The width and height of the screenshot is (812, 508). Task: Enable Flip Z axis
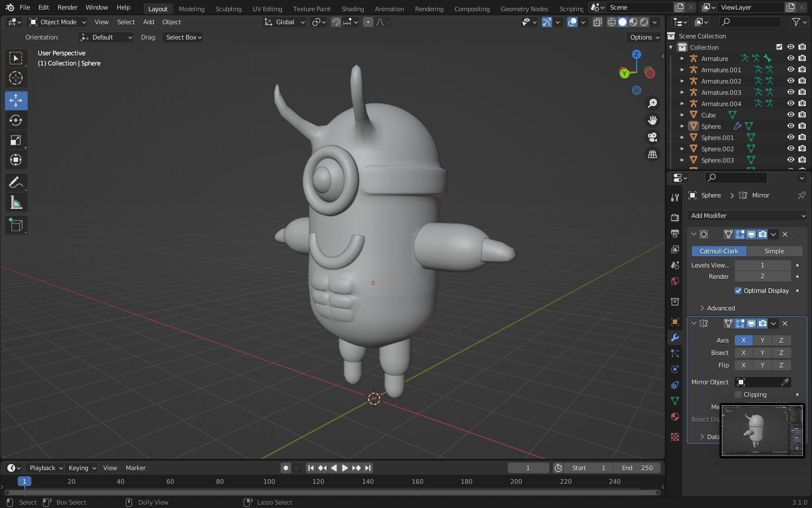tap(781, 365)
